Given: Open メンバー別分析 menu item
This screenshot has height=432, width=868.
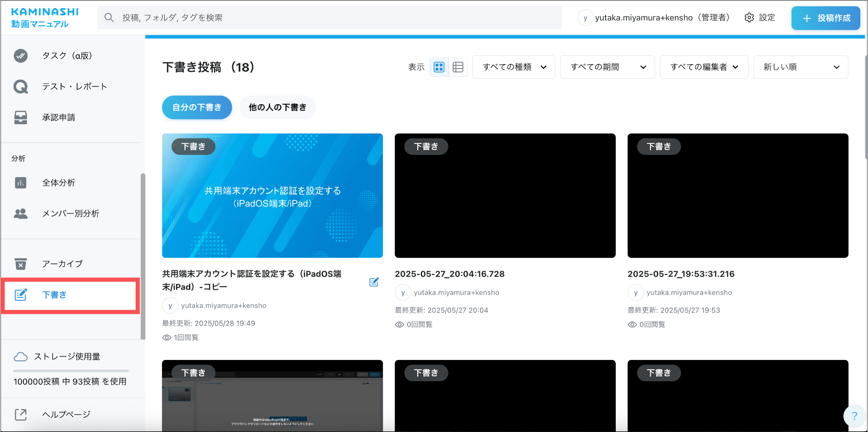Looking at the screenshot, I should (70, 213).
